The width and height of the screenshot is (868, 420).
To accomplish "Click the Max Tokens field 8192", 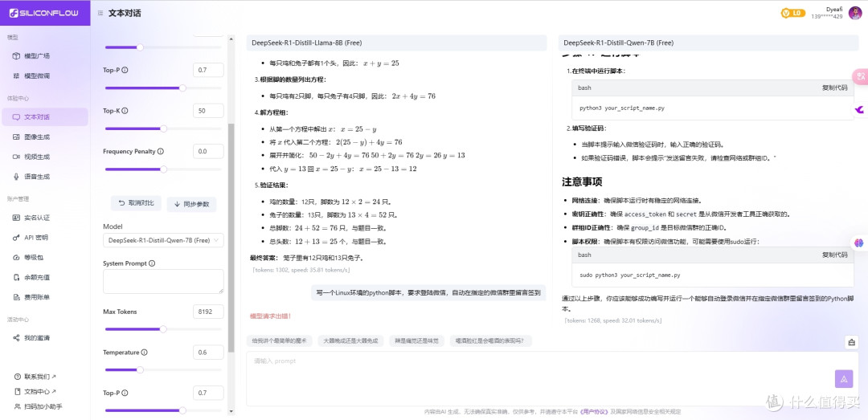I will 209,312.
